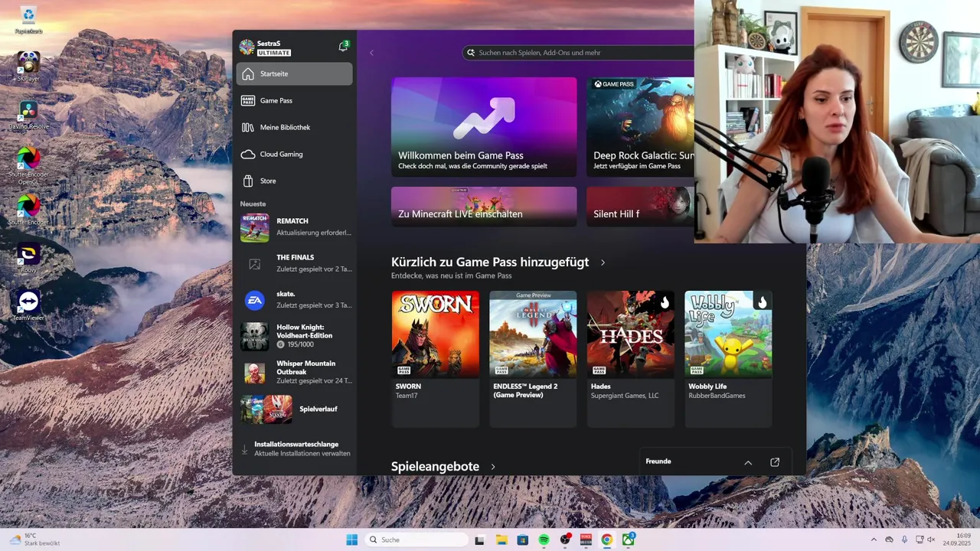Viewport: 980px width, 551px height.
Task: Expand the Spieleangebote section chevron
Action: [493, 467]
